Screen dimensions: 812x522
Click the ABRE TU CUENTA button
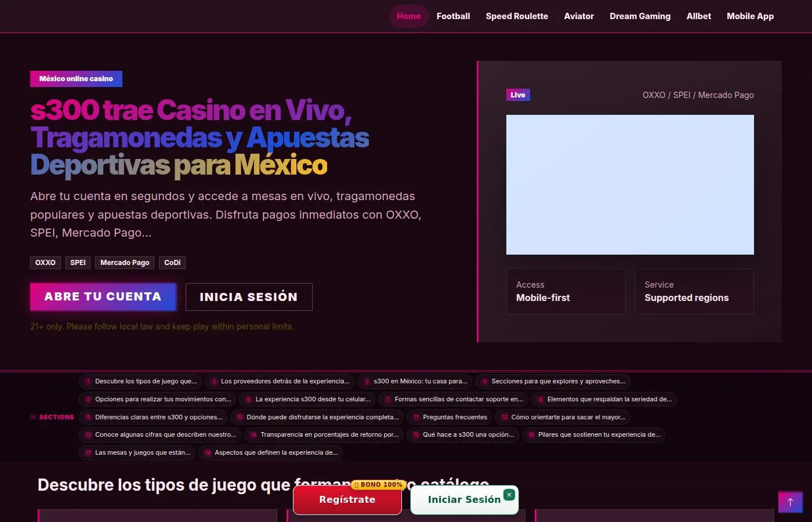103,297
